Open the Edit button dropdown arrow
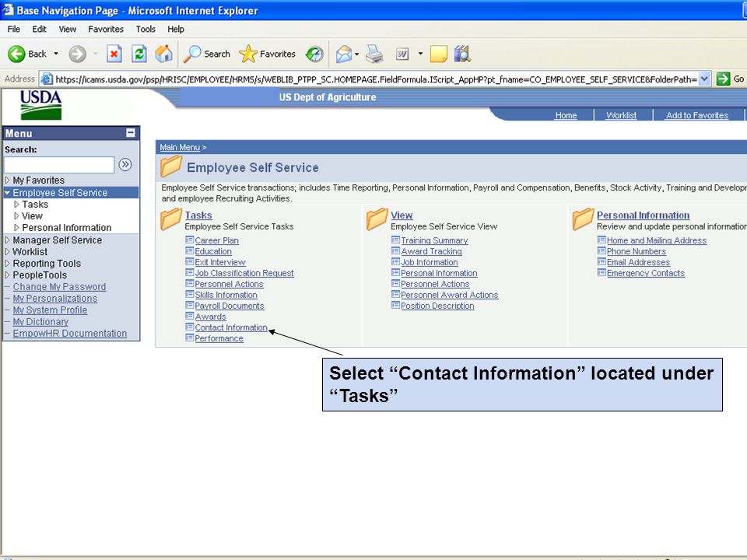747x560 pixels. pyautogui.click(x=420, y=54)
